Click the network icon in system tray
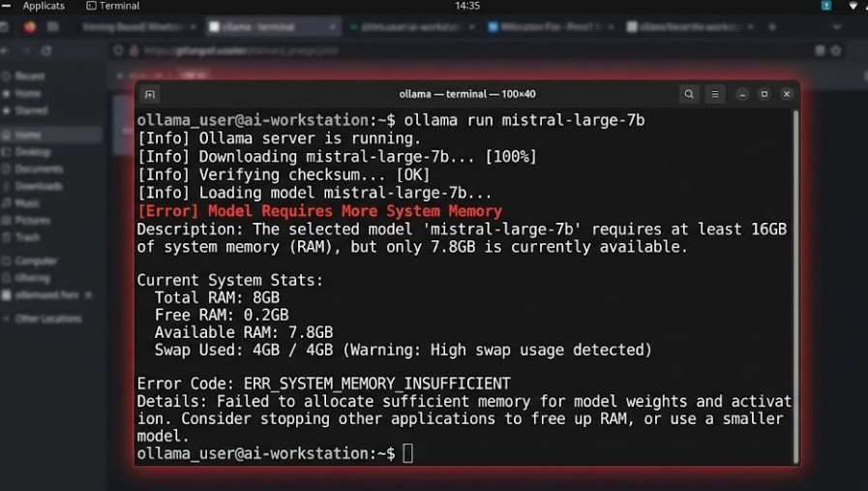Screen dimensions: 868x491 pyautogui.click(x=853, y=6)
